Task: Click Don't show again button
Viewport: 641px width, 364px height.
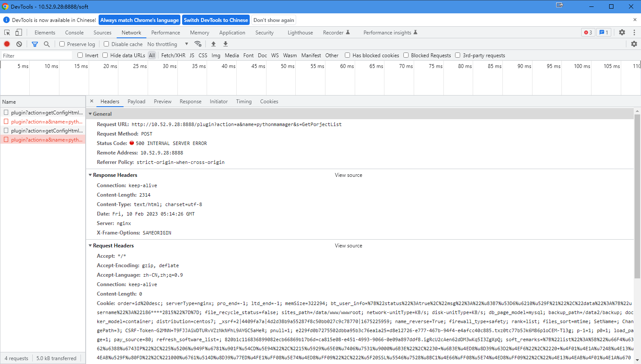Action: [274, 20]
